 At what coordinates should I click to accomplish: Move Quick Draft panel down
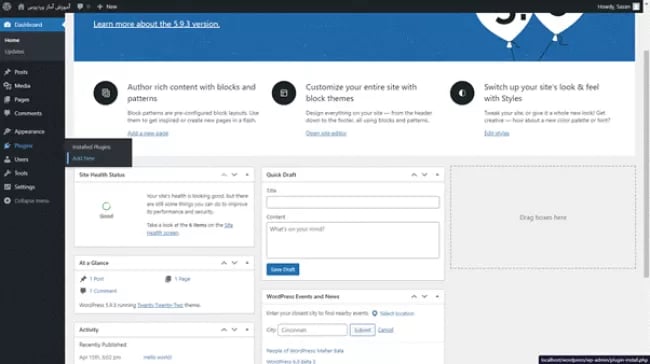click(424, 175)
